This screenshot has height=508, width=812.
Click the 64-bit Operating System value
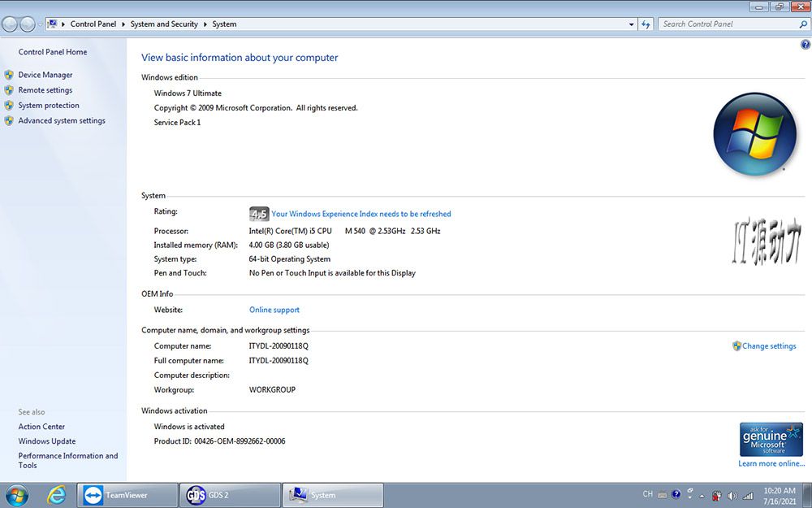pos(290,259)
